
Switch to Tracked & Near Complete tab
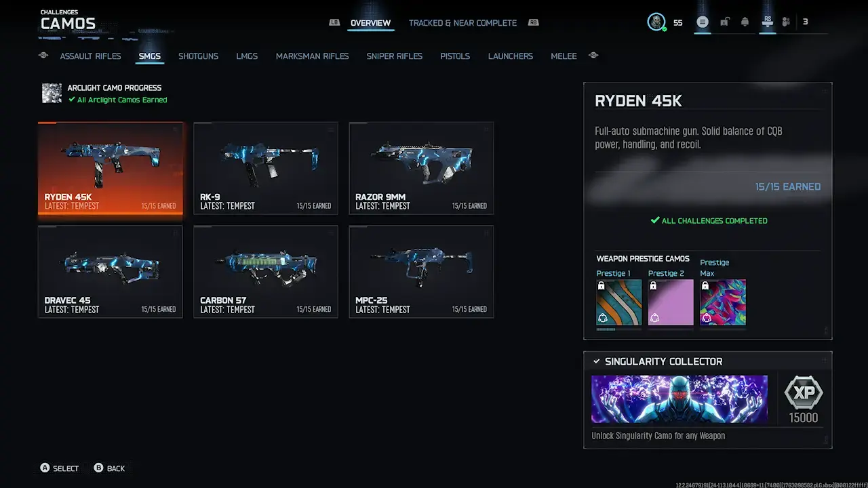(x=462, y=23)
